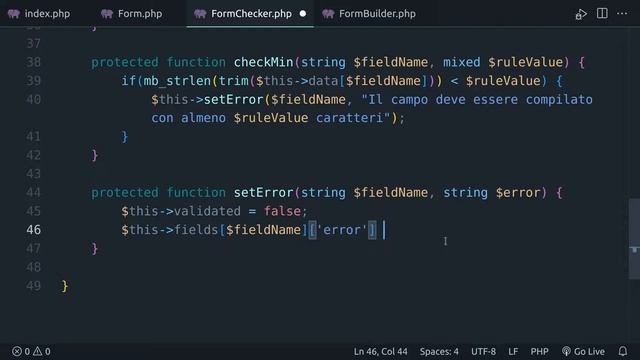Image resolution: width=640 pixels, height=360 pixels.
Task: Open notifications bell in status bar
Action: [x=623, y=351]
